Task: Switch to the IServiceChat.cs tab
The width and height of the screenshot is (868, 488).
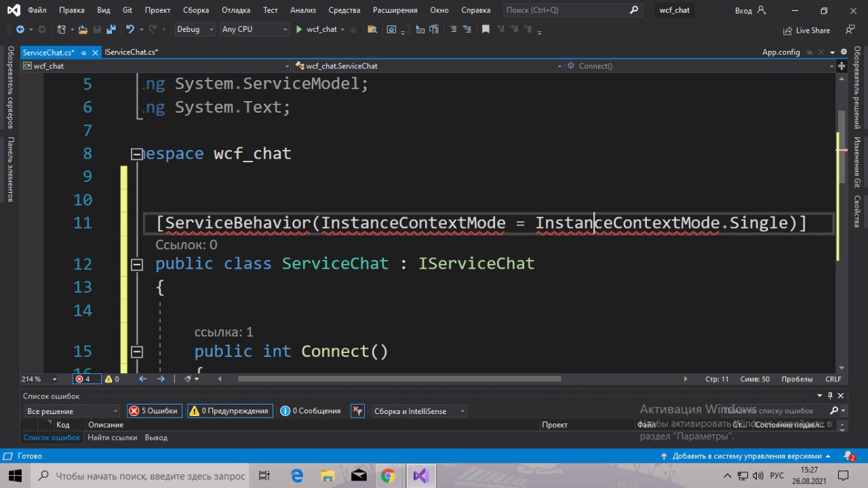Action: click(x=132, y=52)
